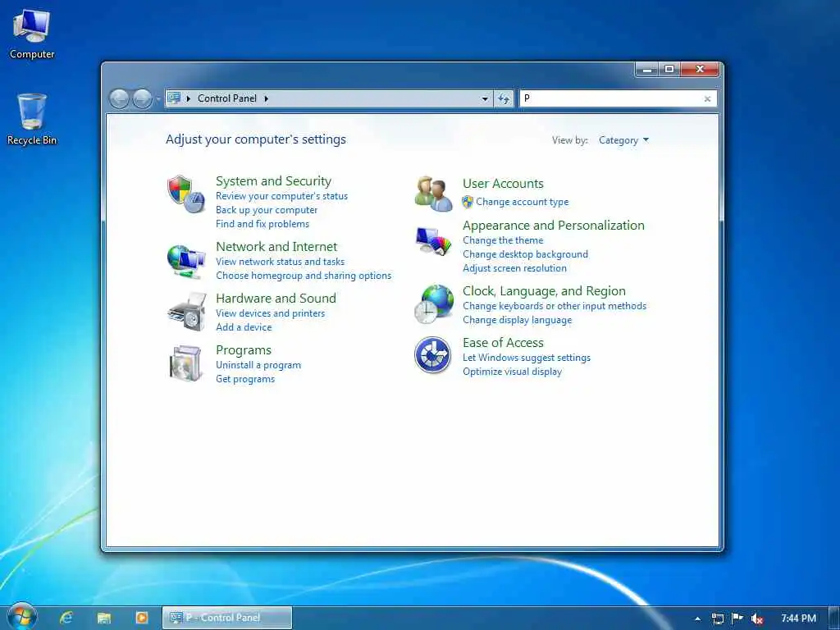Open the Computer desktop icon
Screen dimensions: 840x630
32,34
